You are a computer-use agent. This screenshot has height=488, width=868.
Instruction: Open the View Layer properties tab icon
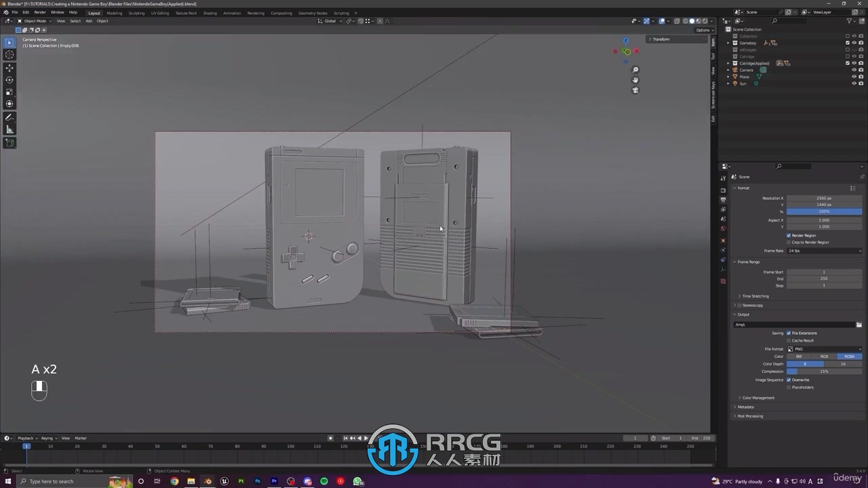723,209
